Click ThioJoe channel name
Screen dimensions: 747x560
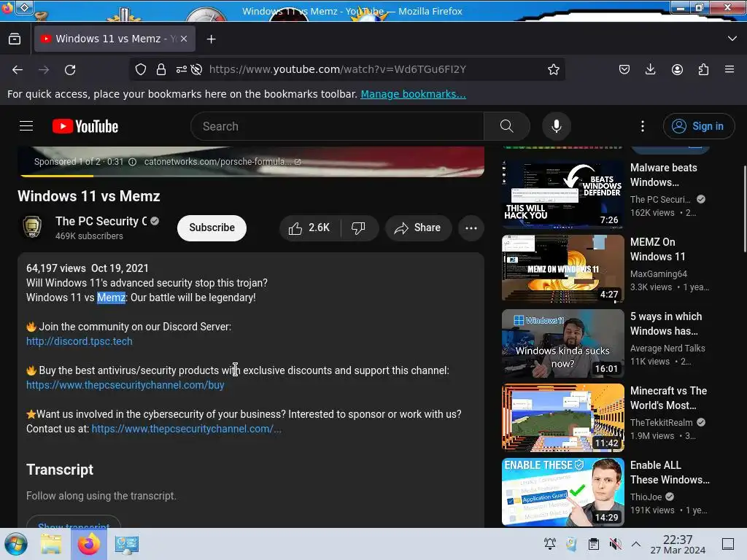(646, 497)
